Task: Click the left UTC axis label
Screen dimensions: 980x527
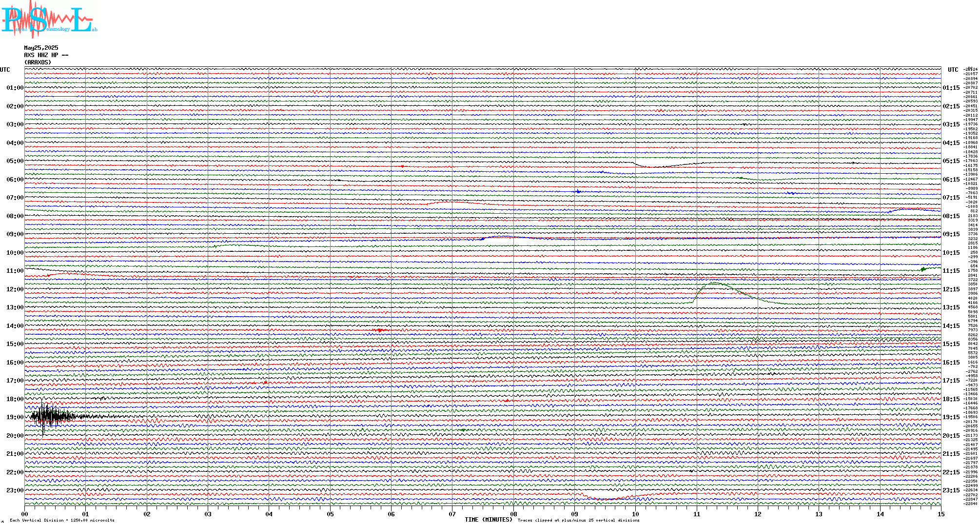Action: (5, 70)
